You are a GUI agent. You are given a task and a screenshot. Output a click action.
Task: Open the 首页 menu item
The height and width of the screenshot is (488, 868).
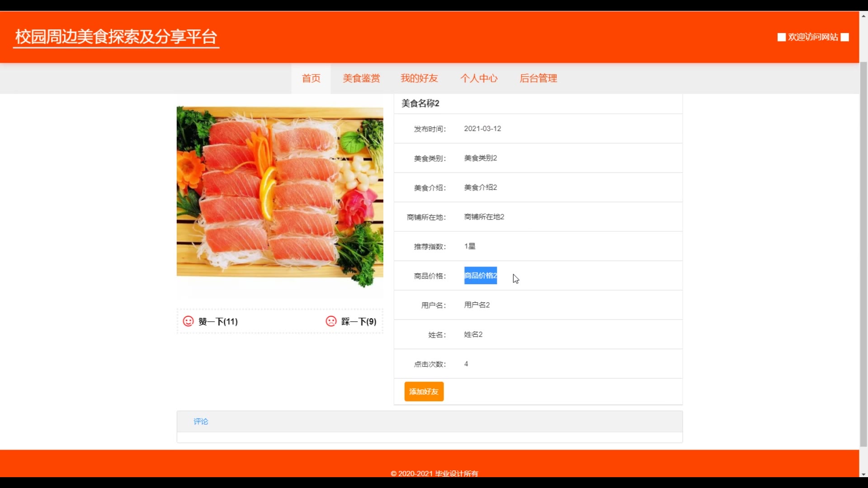pos(311,79)
